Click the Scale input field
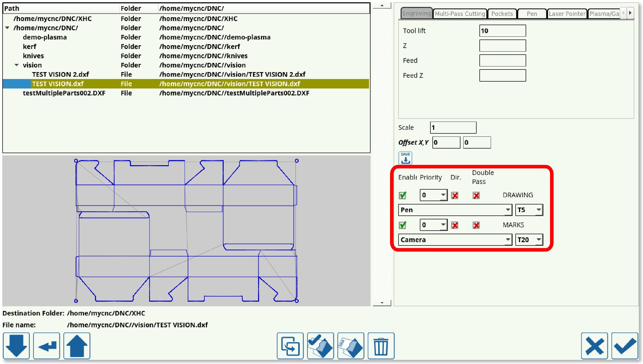 453,127
